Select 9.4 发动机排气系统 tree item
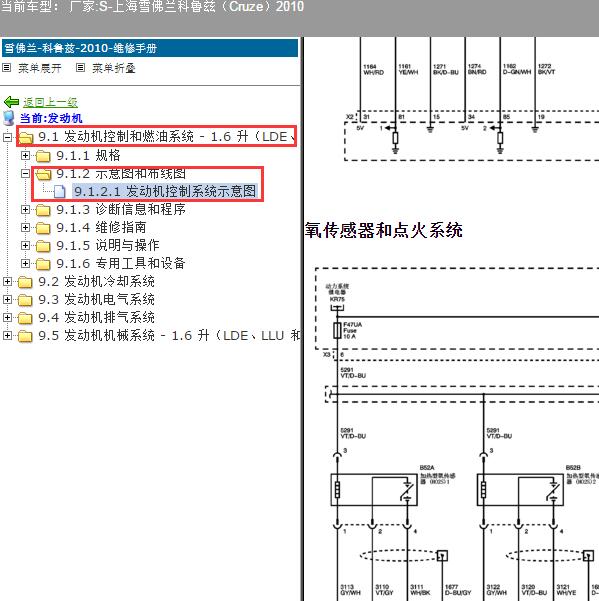This screenshot has width=599, height=601. click(97, 317)
